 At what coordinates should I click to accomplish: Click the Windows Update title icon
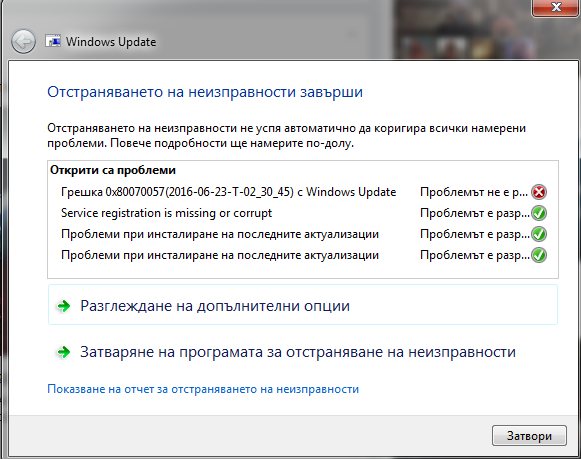coord(53,41)
